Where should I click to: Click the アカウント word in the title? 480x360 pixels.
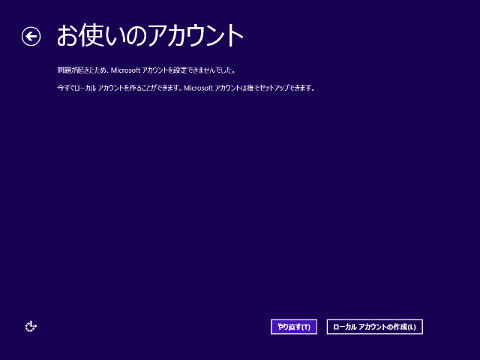(x=196, y=35)
